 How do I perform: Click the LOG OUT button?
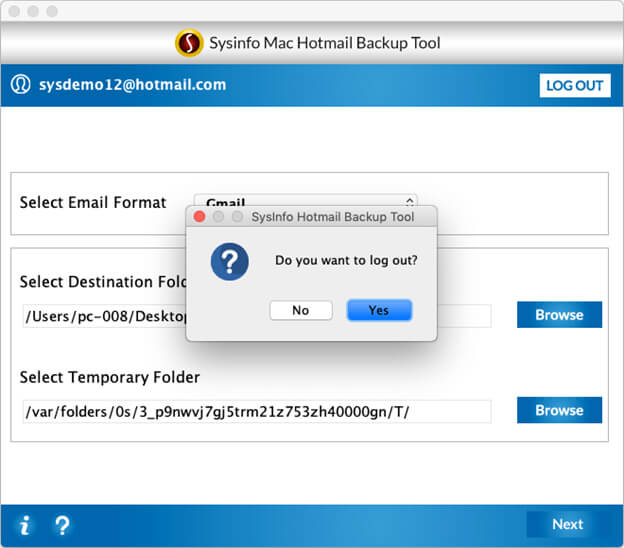click(575, 85)
